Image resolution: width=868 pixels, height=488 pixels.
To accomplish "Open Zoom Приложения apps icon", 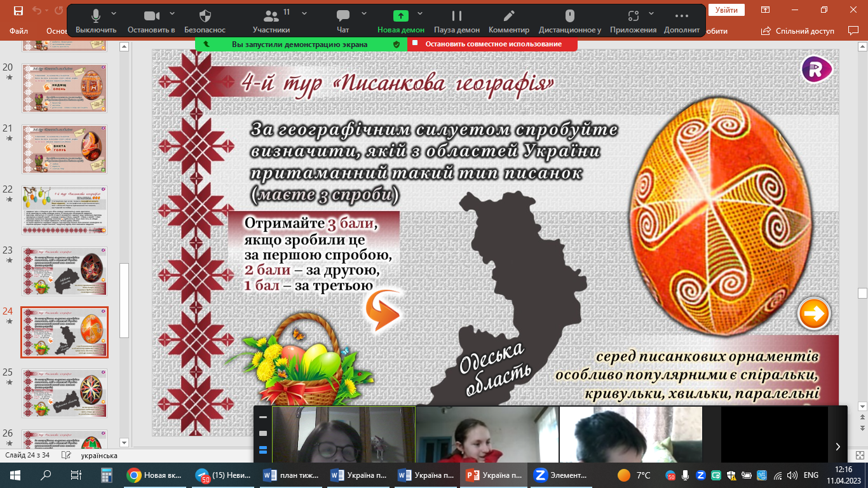I will coord(633,21).
